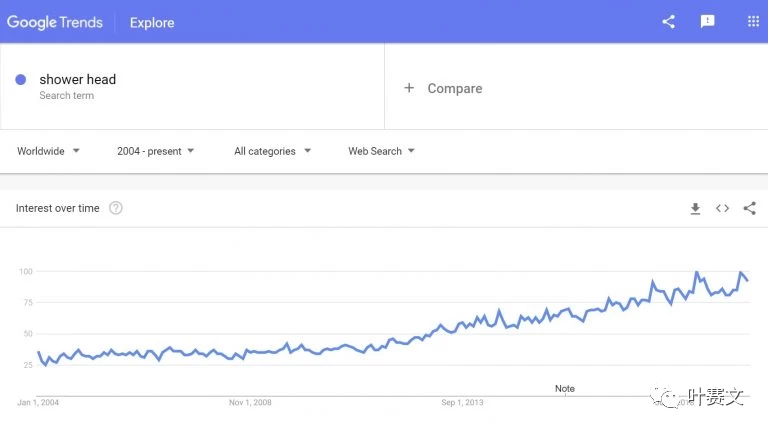Expand the All categories dropdown

(272, 151)
